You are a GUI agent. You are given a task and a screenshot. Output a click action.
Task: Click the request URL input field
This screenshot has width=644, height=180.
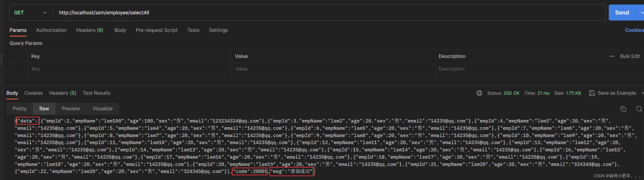[x=329, y=13]
